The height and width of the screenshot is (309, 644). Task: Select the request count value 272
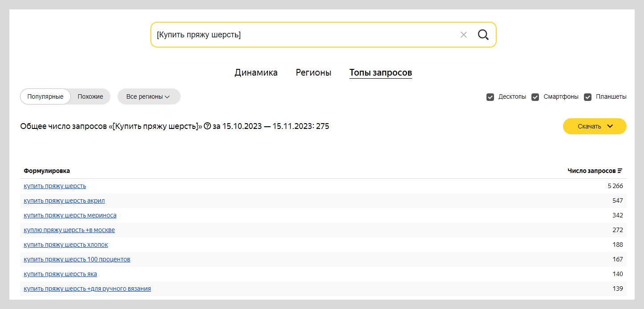point(618,230)
